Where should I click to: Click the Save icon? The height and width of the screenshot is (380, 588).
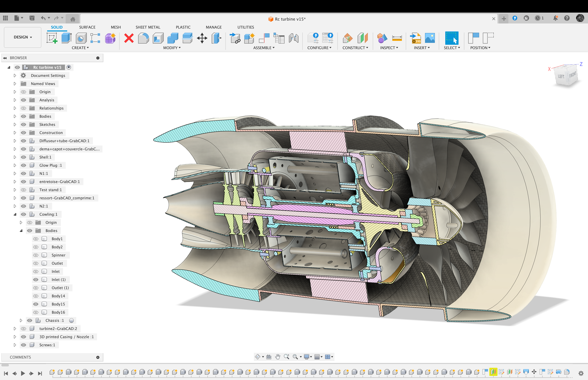coord(32,18)
